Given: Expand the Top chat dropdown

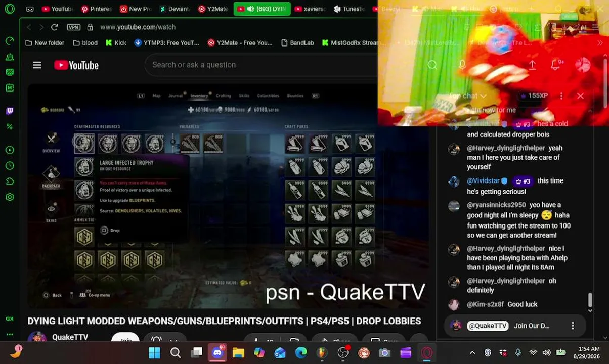Looking at the screenshot, I should pyautogui.click(x=468, y=96).
